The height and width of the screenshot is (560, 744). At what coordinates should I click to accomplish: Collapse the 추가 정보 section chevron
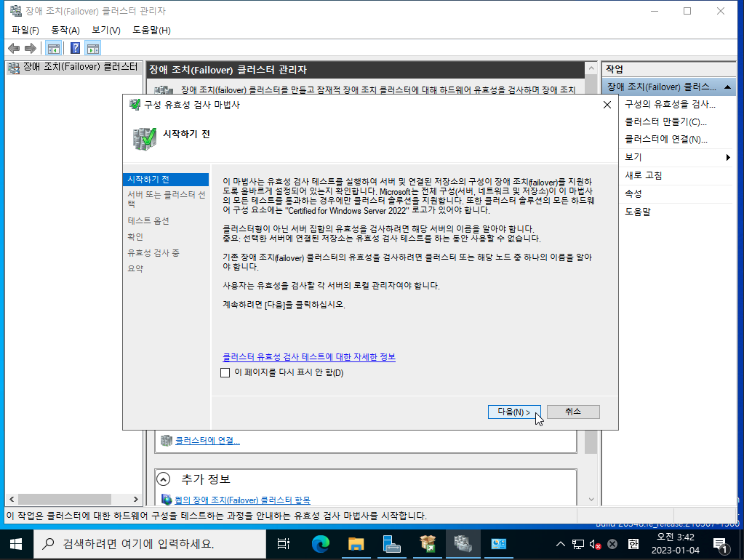click(x=163, y=479)
